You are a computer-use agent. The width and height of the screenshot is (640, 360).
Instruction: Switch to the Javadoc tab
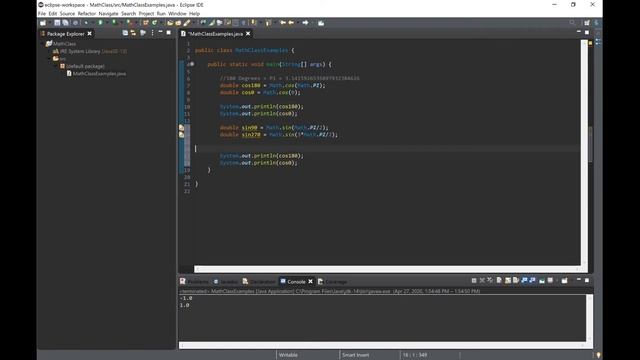point(226,282)
